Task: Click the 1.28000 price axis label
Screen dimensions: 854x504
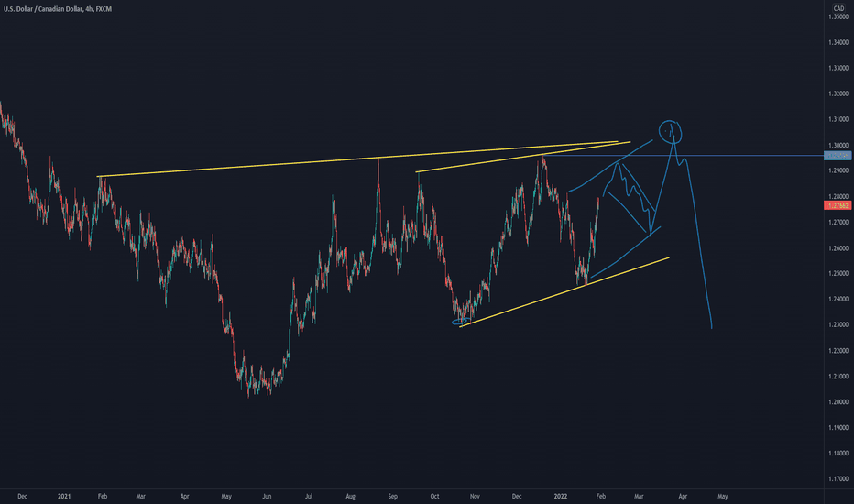Action: (x=838, y=197)
